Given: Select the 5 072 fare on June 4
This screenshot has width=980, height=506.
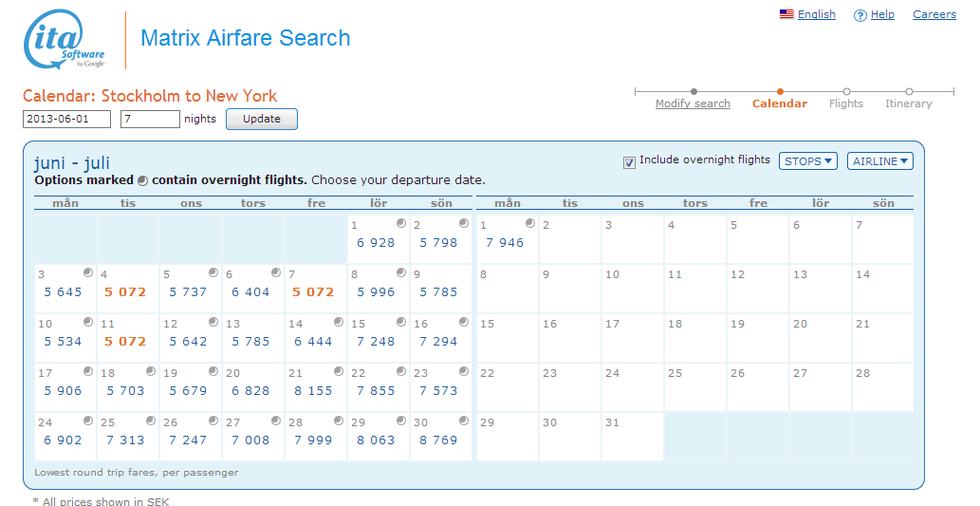Looking at the screenshot, I should (125, 292).
